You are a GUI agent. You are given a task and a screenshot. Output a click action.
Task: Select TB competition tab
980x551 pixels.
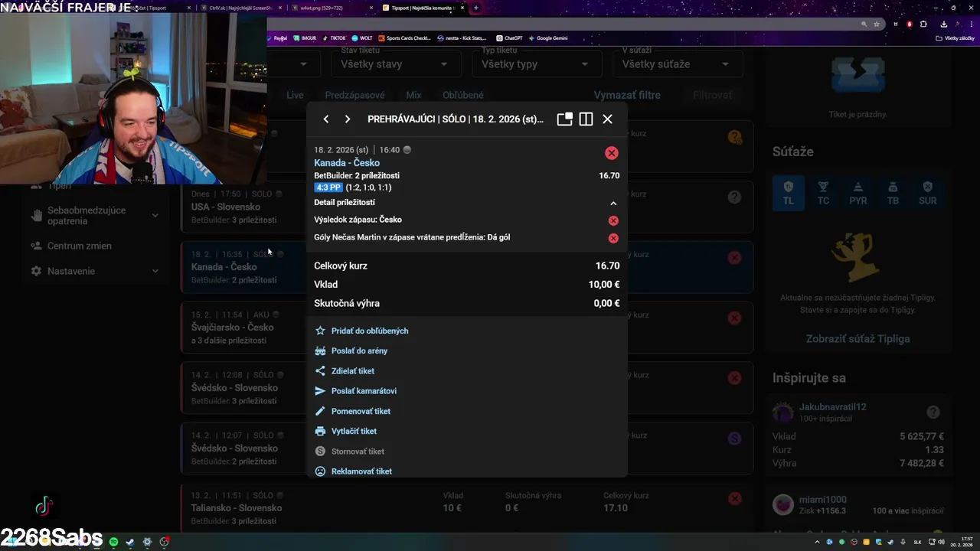893,193
